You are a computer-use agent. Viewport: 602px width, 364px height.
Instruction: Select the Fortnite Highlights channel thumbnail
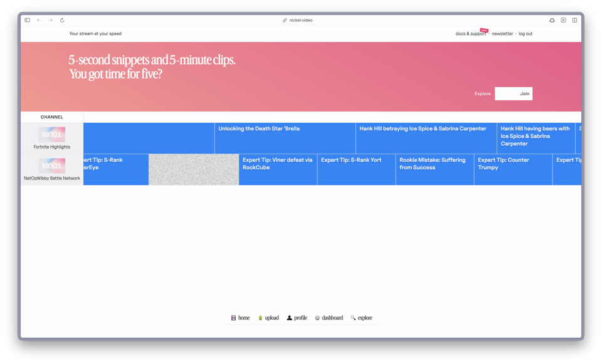click(x=52, y=135)
